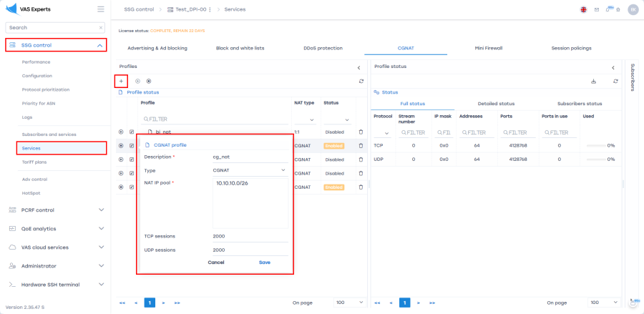Collapse the sidebar with hamburger icon

(101, 9)
